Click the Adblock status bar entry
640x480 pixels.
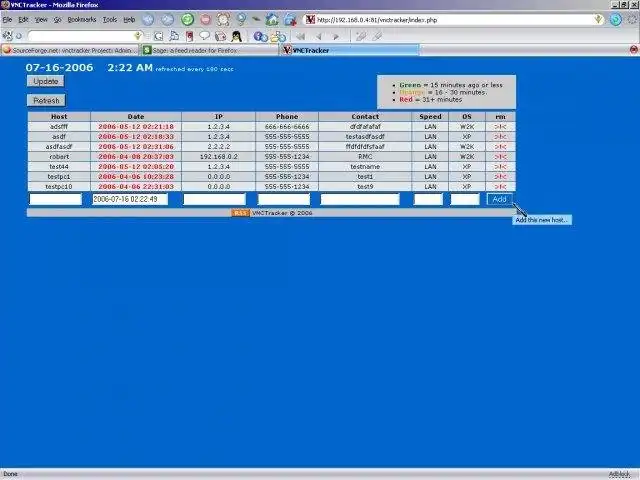click(x=620, y=474)
